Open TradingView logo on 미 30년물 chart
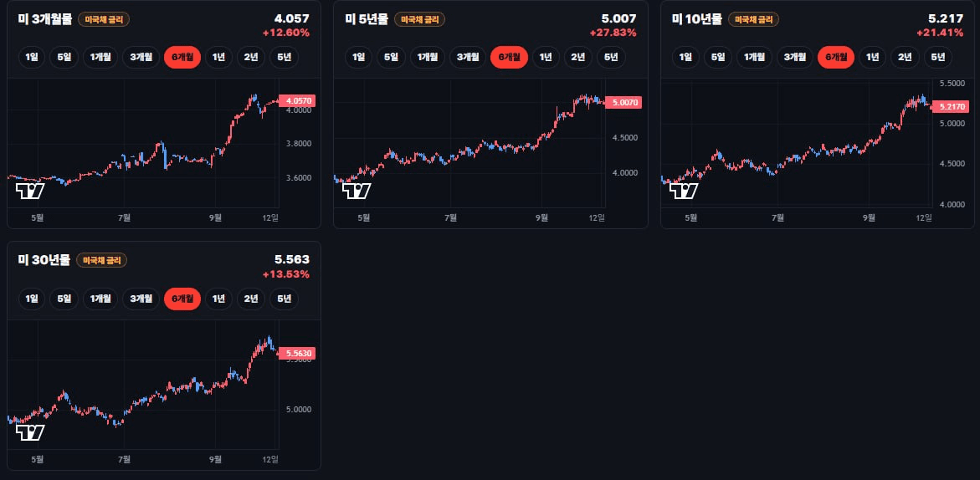The width and height of the screenshot is (980, 480). pyautogui.click(x=30, y=432)
